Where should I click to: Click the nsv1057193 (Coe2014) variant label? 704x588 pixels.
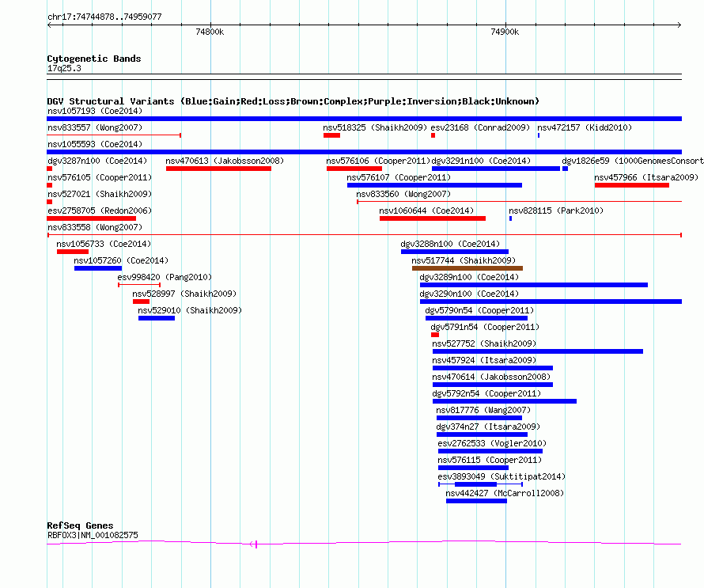click(x=95, y=111)
